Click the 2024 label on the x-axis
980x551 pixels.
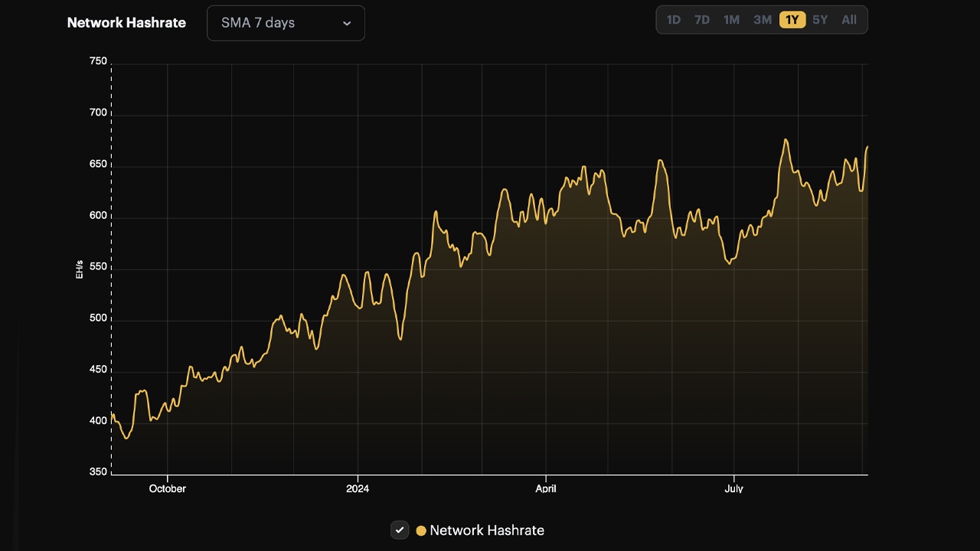358,488
